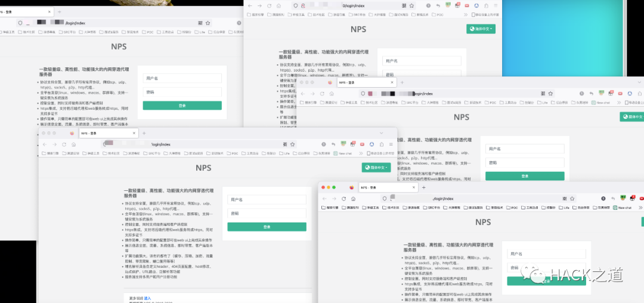Screen dimensions: 644x303
Task: Expand the tab list chevron in the middle-right window
Action: click(639, 82)
